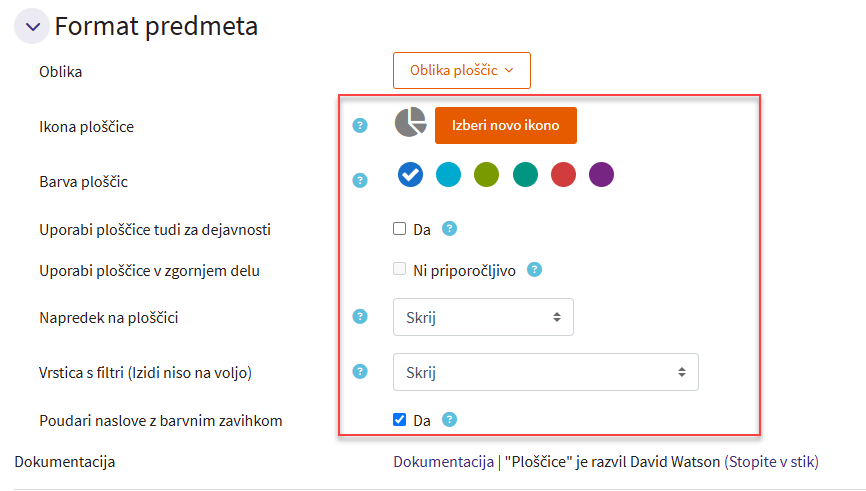
Task: Open Vrstica s filtri dropdown
Action: coord(545,372)
